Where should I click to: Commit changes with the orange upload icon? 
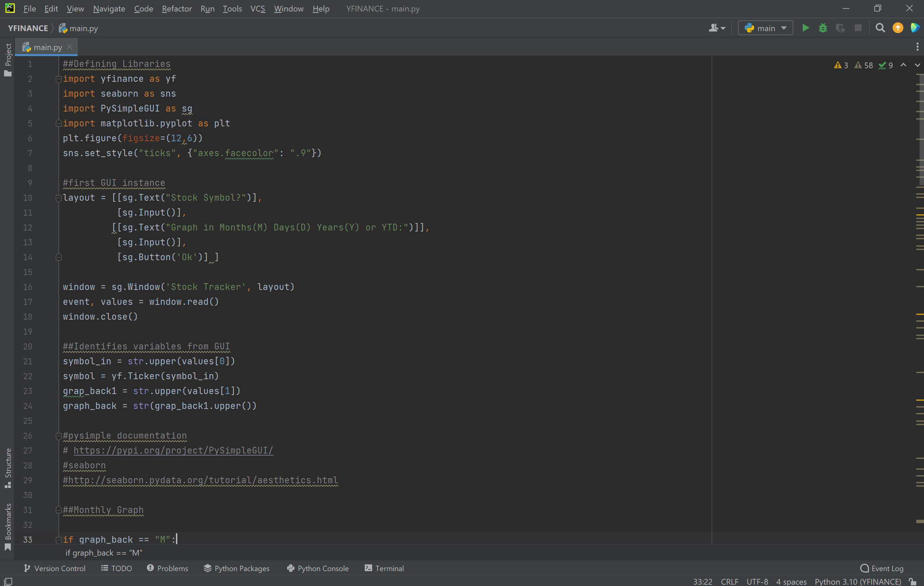tap(898, 28)
